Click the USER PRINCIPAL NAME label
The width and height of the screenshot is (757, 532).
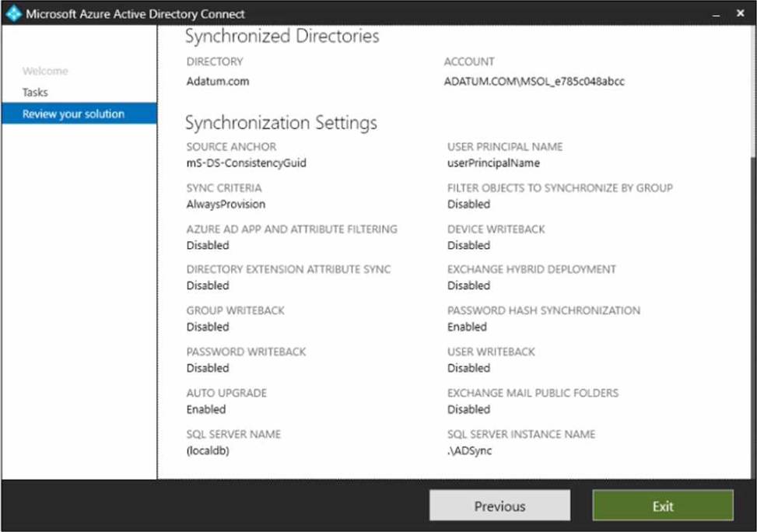click(x=505, y=147)
